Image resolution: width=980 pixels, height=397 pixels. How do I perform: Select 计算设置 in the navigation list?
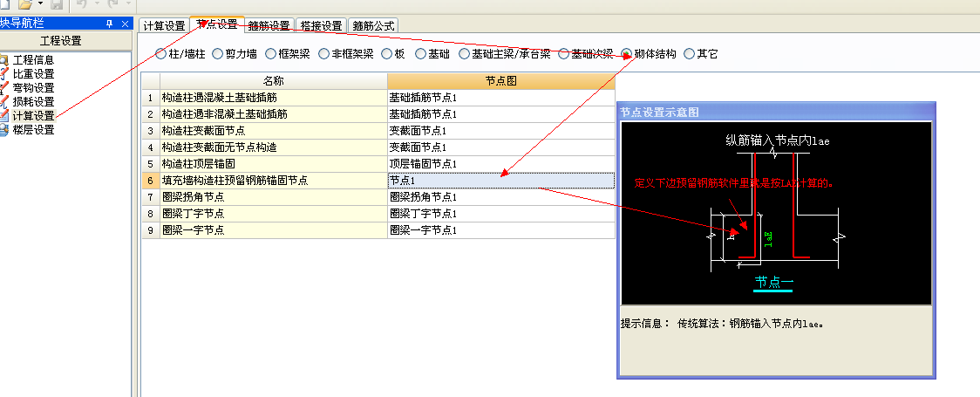[x=33, y=116]
